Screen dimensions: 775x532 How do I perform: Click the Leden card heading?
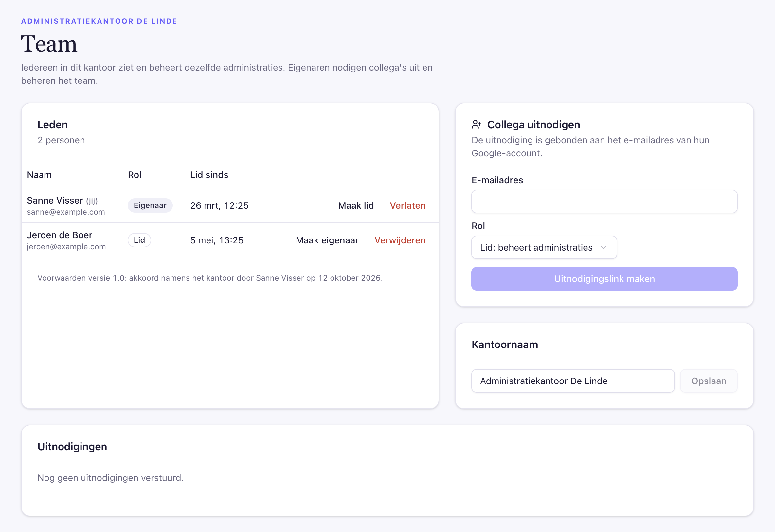coord(52,125)
